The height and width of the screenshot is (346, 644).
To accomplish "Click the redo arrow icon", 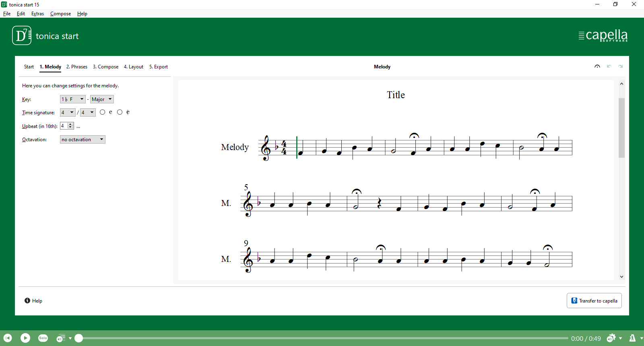I will pyautogui.click(x=621, y=67).
